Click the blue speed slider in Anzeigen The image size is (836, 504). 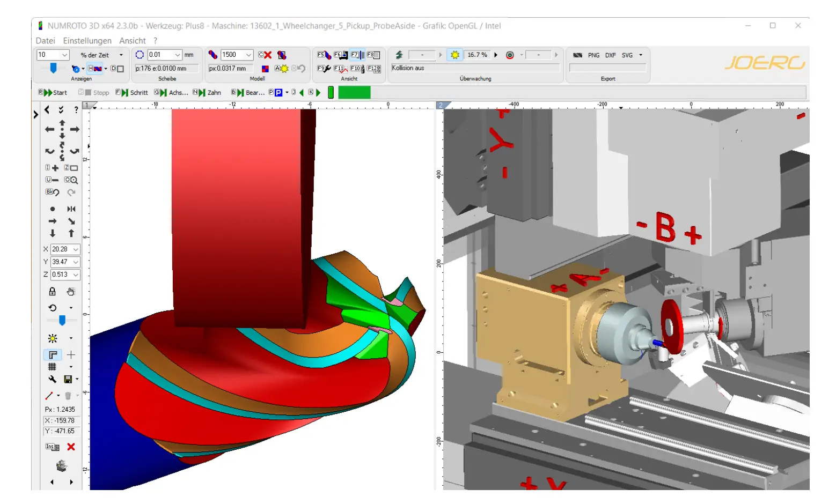[x=53, y=68]
